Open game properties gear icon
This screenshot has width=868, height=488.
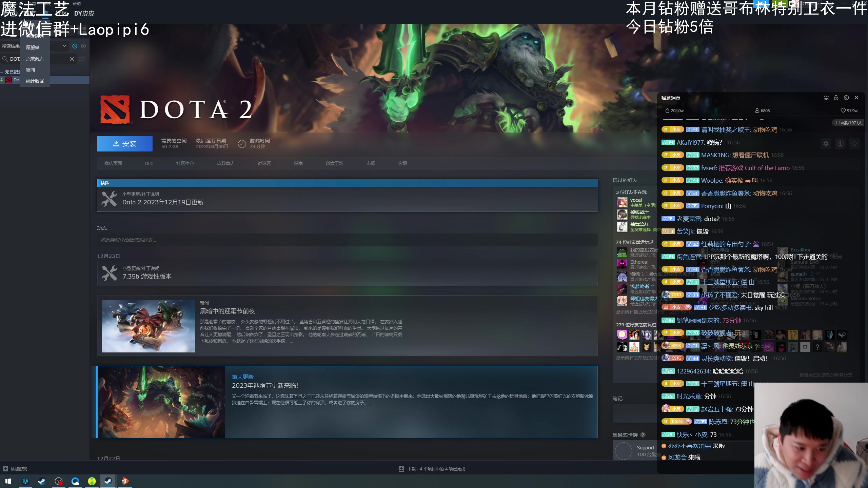pos(826,144)
